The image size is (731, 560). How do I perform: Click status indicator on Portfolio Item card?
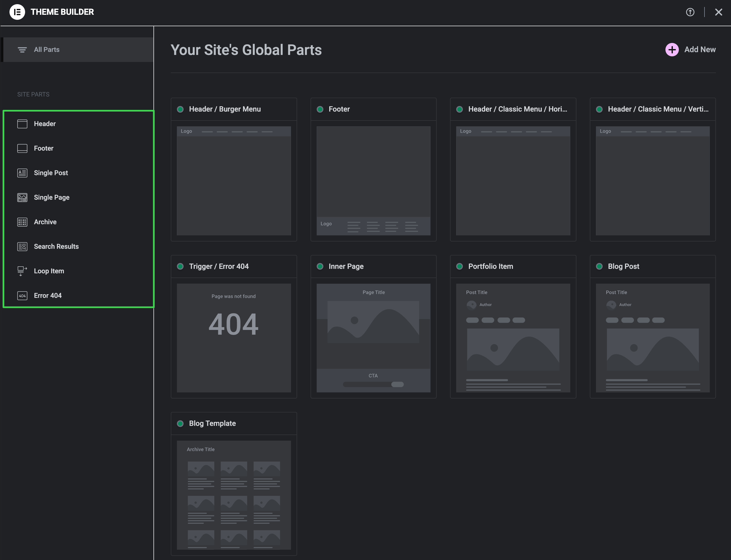pos(460,266)
